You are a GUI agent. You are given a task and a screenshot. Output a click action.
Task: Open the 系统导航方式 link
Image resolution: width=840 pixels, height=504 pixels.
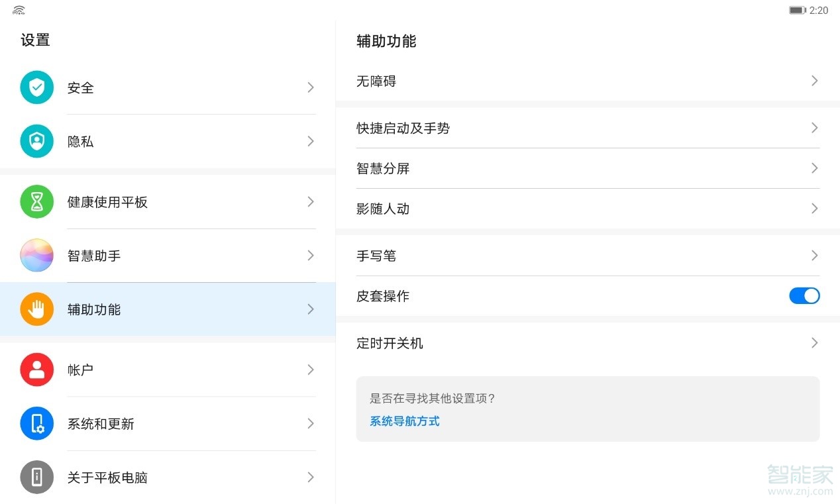404,421
